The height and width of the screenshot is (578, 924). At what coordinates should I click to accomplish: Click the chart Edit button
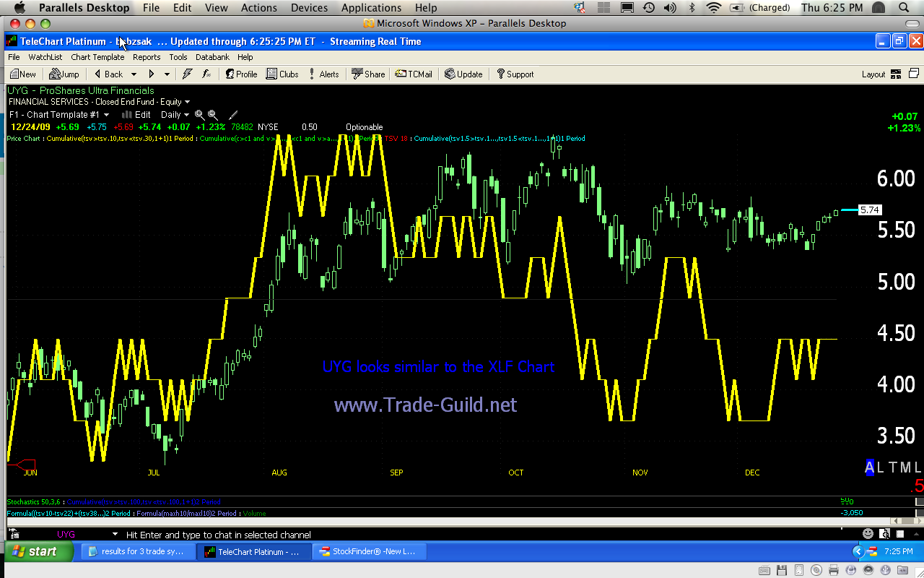(x=136, y=115)
